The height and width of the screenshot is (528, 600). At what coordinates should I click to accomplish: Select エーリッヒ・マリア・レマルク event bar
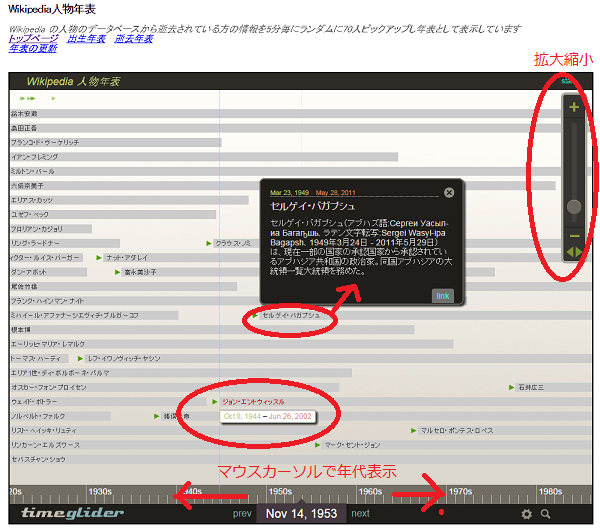[232, 344]
